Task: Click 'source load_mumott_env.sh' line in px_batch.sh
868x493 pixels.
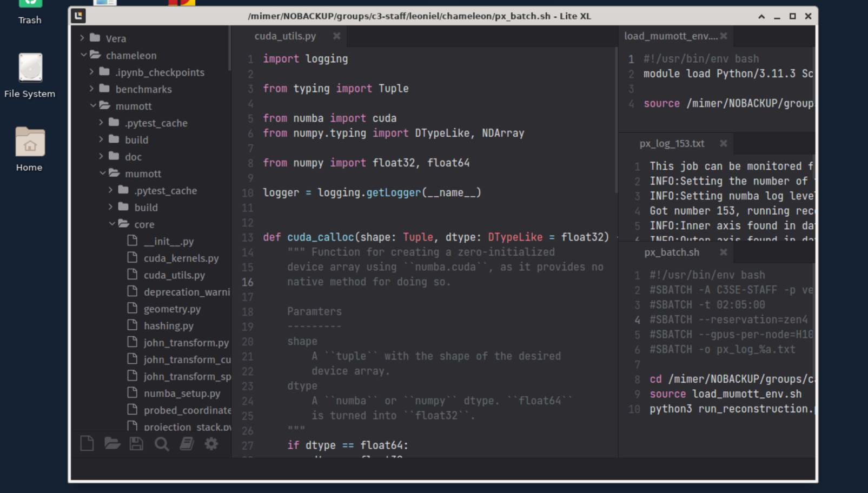Action: pos(726,394)
